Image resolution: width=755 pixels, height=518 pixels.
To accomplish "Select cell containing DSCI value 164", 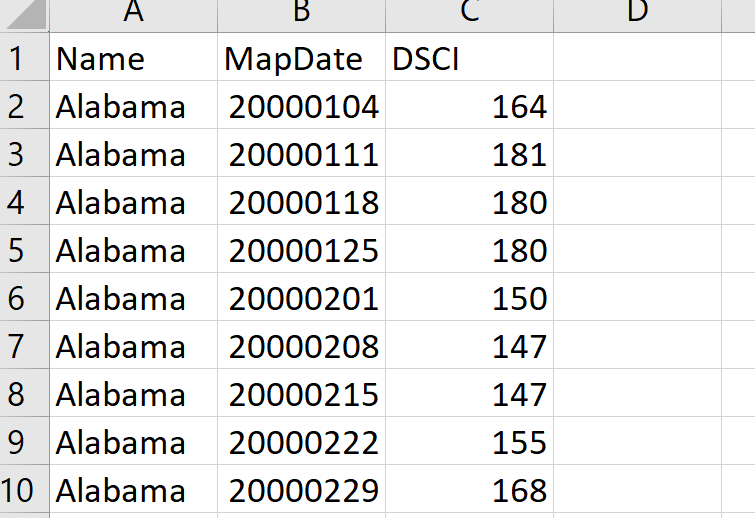I will point(469,106).
